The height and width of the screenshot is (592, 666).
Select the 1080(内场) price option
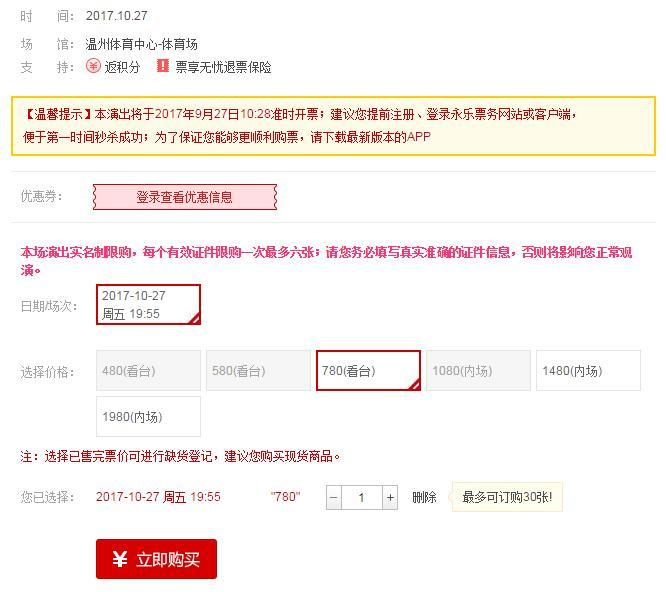tap(478, 371)
